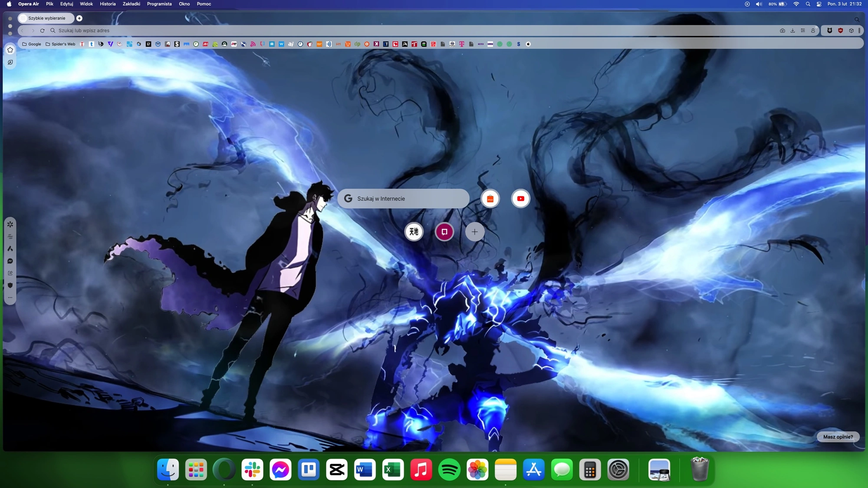868x488 pixels.
Task: Open the volume control in menu bar
Action: point(759,4)
